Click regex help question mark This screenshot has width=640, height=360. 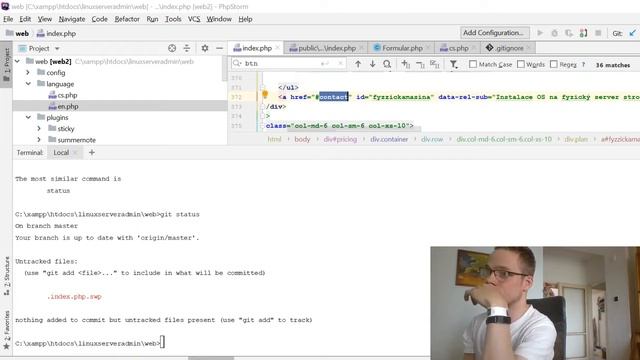(583, 64)
